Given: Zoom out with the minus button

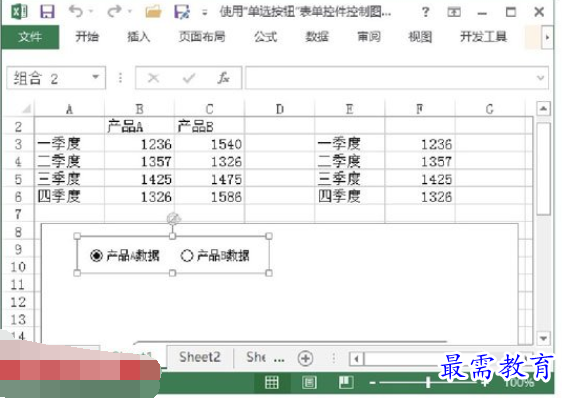Looking at the screenshot, I should [x=372, y=383].
